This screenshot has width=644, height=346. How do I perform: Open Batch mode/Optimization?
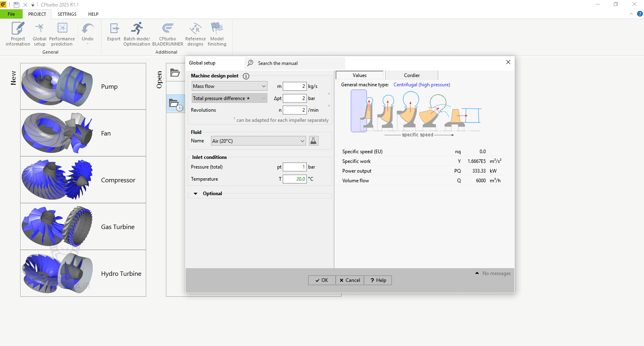coord(137,34)
